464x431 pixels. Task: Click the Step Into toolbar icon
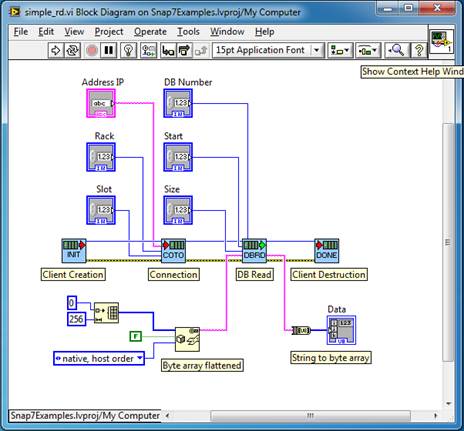(168, 50)
